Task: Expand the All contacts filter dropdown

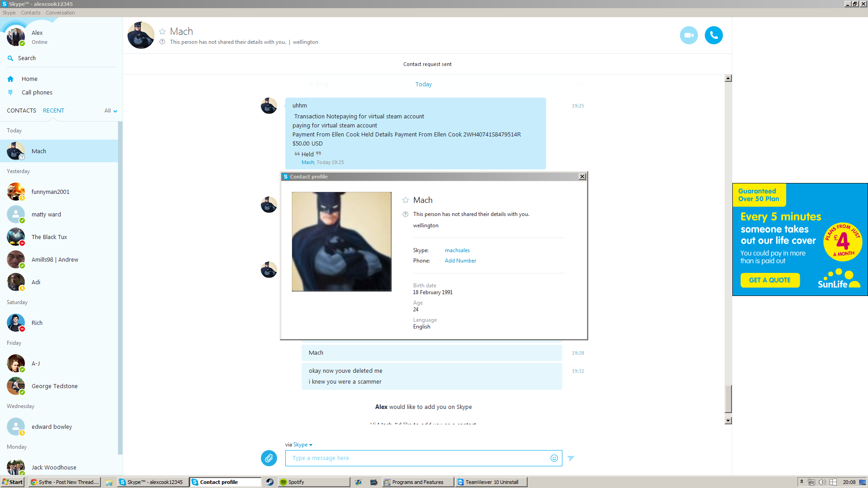Action: [111, 111]
